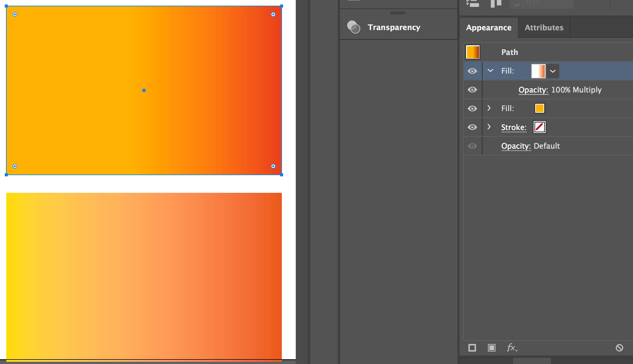Click the Path appearance thumbnail
This screenshot has height=364, width=633.
tap(473, 52)
